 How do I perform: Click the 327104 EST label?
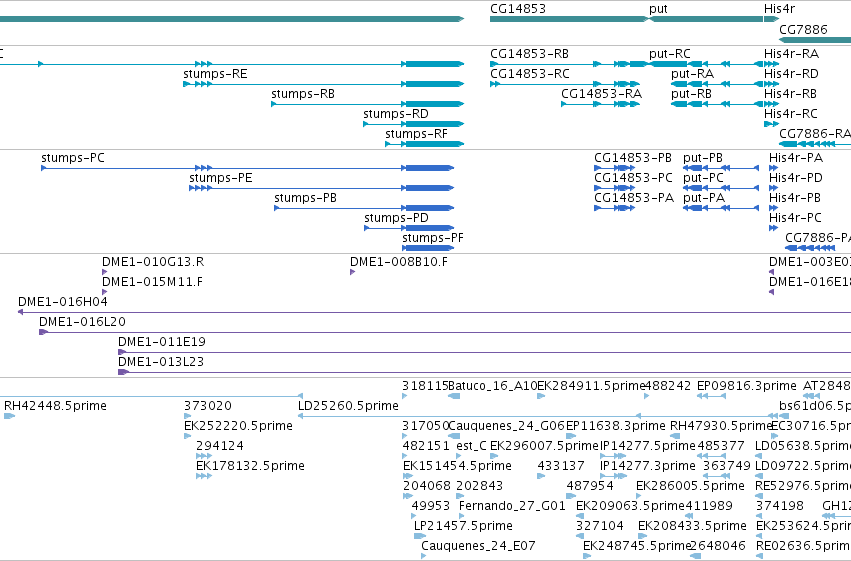[x=600, y=526]
